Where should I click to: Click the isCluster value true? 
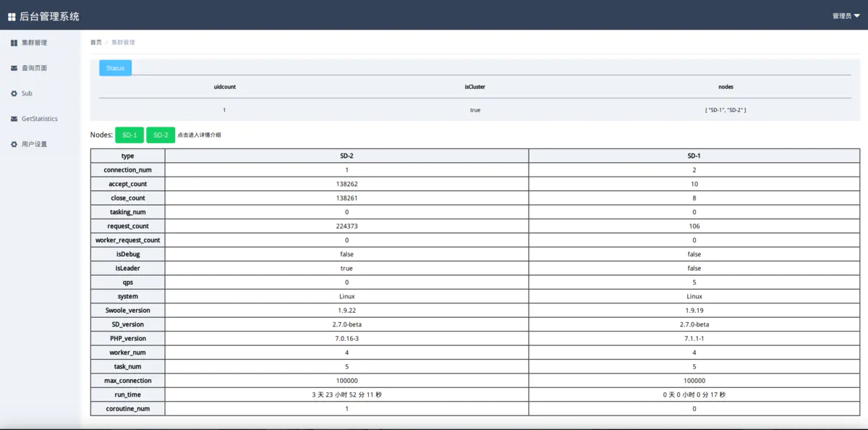(475, 110)
